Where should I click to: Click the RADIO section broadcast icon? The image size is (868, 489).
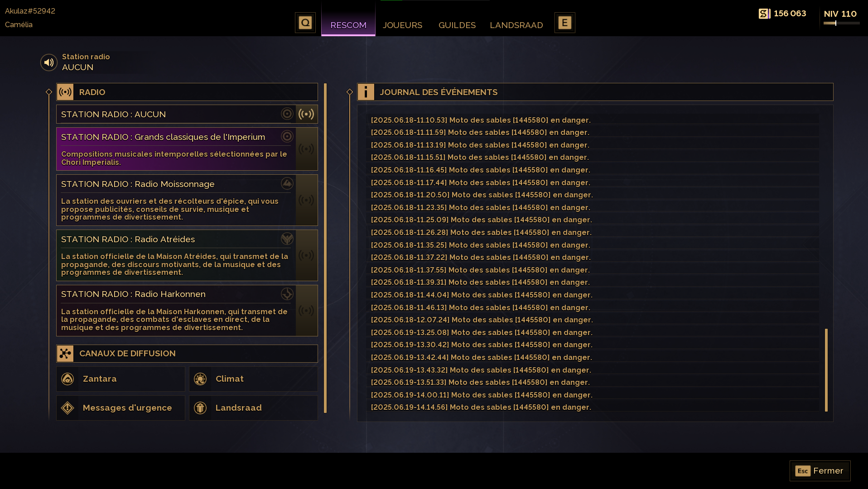point(65,92)
